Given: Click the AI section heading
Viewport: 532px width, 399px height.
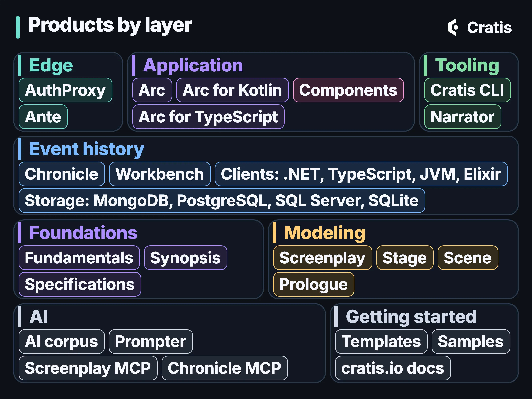Looking at the screenshot, I should point(38,317).
